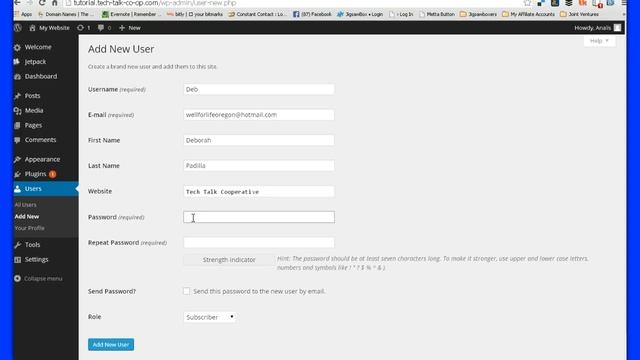Go to browser home icon

point(55,3)
